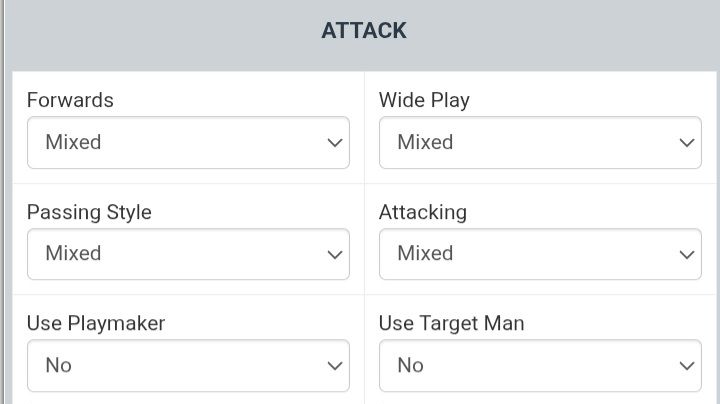720x404 pixels.
Task: Click the Use Playmaker label
Action: tap(96, 323)
